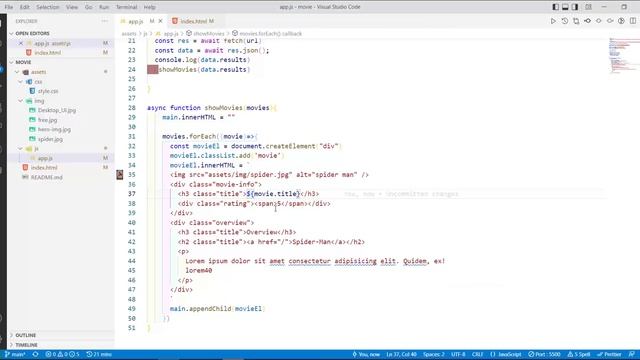The height and width of the screenshot is (360, 640).
Task: Click 5 Spell status bar item
Action: pos(579,354)
